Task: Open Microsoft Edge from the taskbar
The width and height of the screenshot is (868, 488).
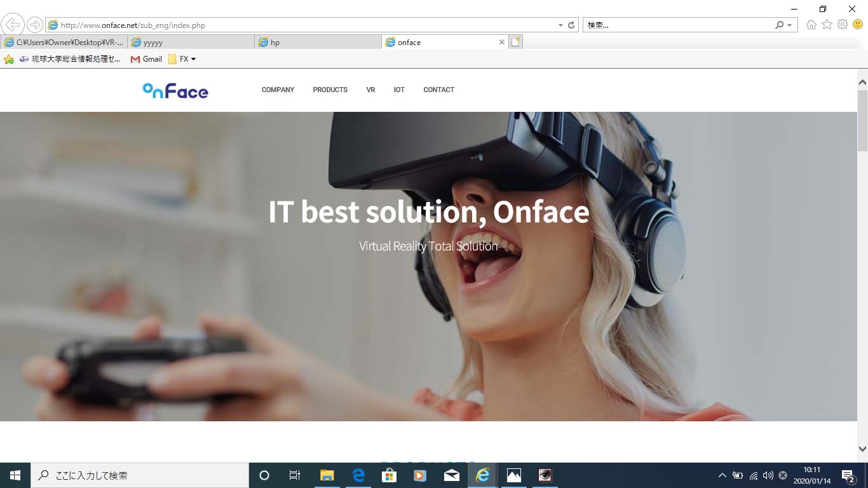Action: pos(358,475)
